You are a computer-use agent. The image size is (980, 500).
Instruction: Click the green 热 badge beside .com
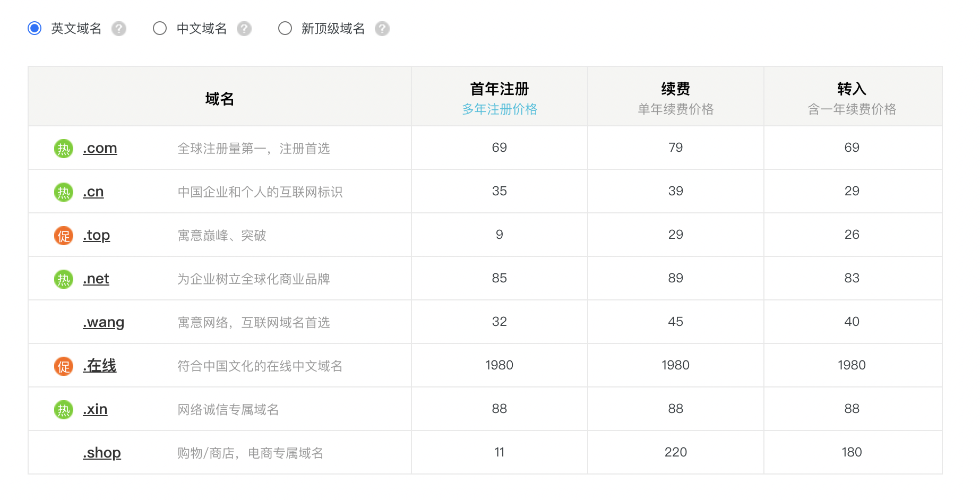(64, 149)
